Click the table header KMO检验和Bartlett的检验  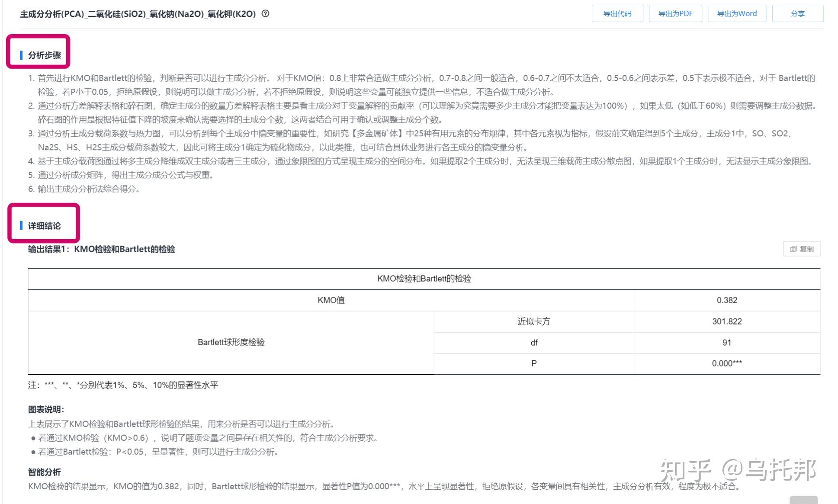tap(424, 279)
